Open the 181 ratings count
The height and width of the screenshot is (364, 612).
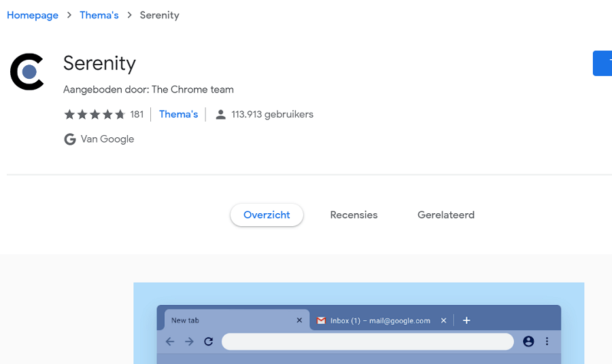coord(137,115)
